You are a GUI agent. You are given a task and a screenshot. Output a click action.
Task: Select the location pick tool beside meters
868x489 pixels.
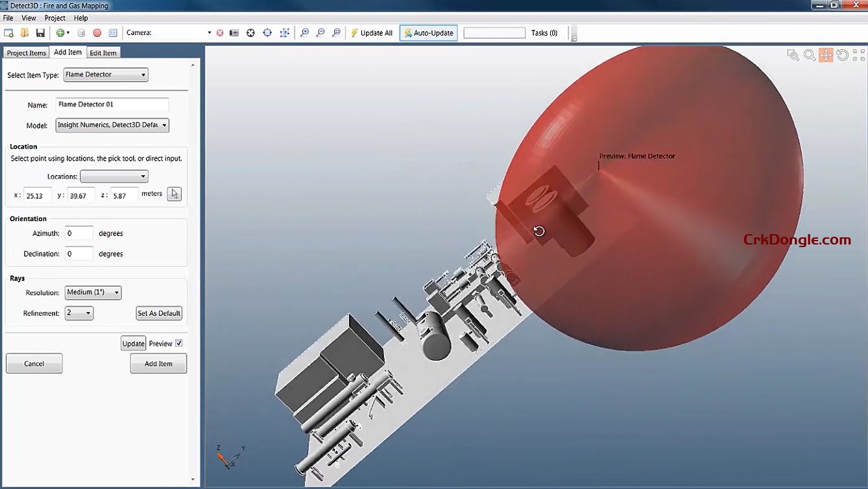coord(174,193)
